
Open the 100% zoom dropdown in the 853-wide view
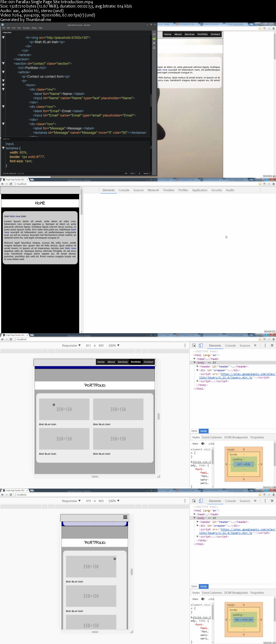pyautogui.click(x=114, y=345)
